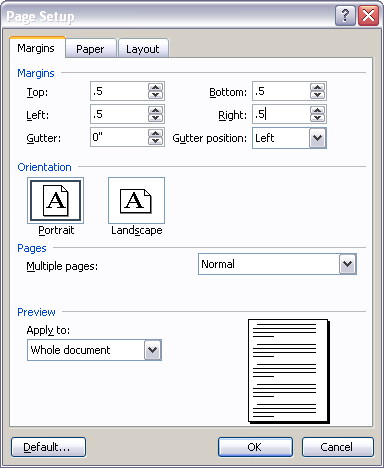This screenshot has width=384, height=468.
Task: Click into the Gutter value field
Action: [119, 137]
